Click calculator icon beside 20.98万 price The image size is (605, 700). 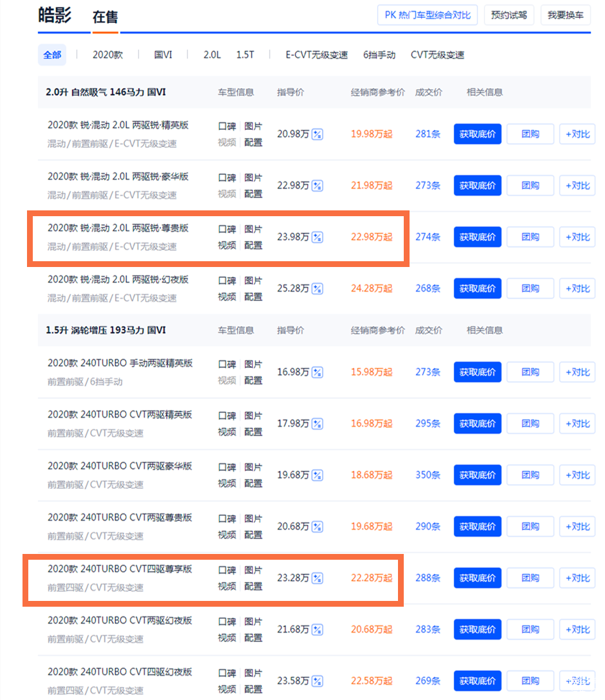[317, 134]
